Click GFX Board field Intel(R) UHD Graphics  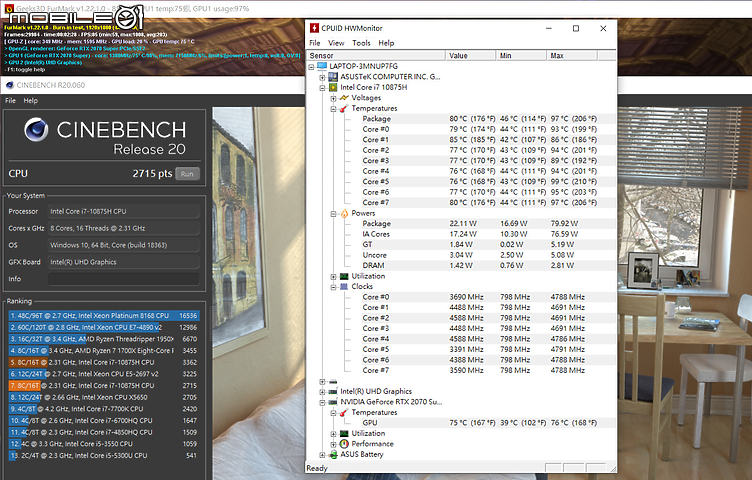pyautogui.click(x=124, y=262)
